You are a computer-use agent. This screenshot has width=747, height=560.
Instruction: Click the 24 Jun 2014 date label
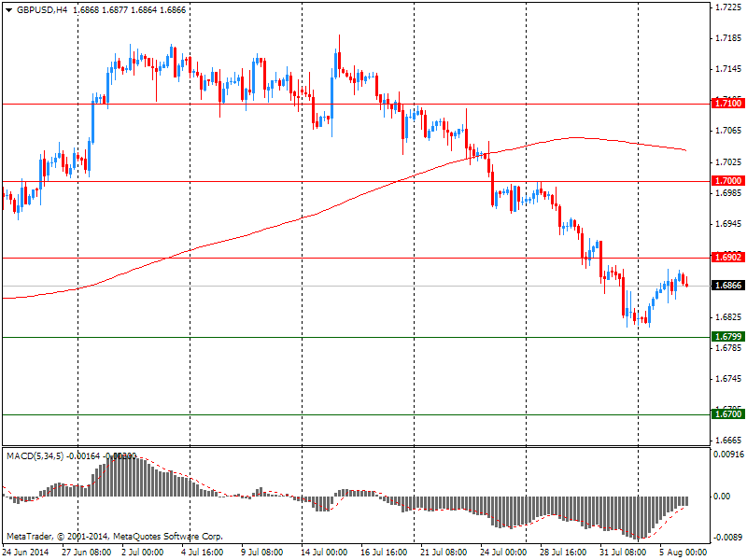click(25, 553)
